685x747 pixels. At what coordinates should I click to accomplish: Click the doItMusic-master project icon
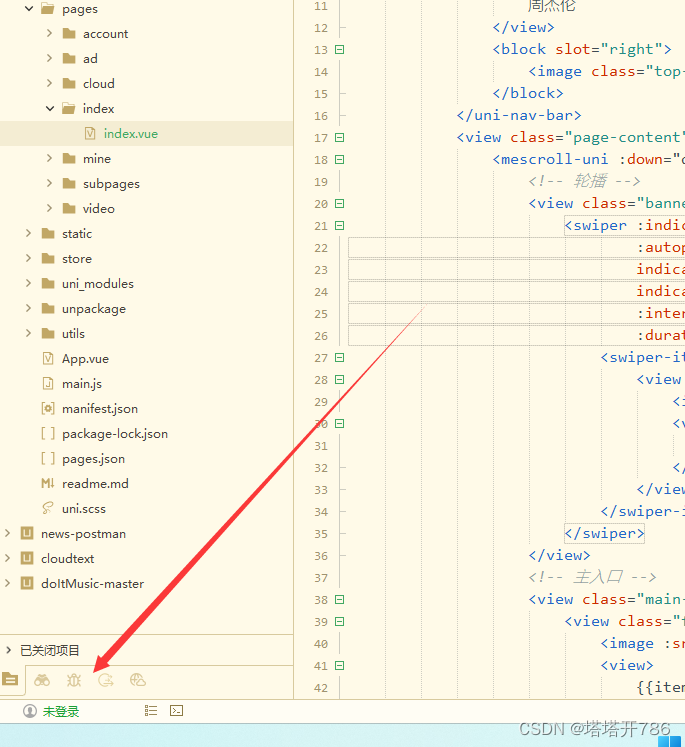pyautogui.click(x=27, y=583)
